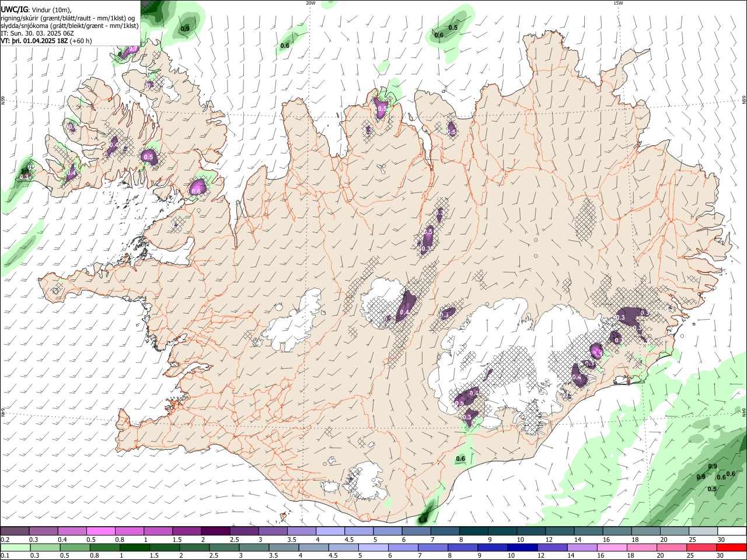
Task: Click the "18" label in the lower legend row
Action: 630,556
